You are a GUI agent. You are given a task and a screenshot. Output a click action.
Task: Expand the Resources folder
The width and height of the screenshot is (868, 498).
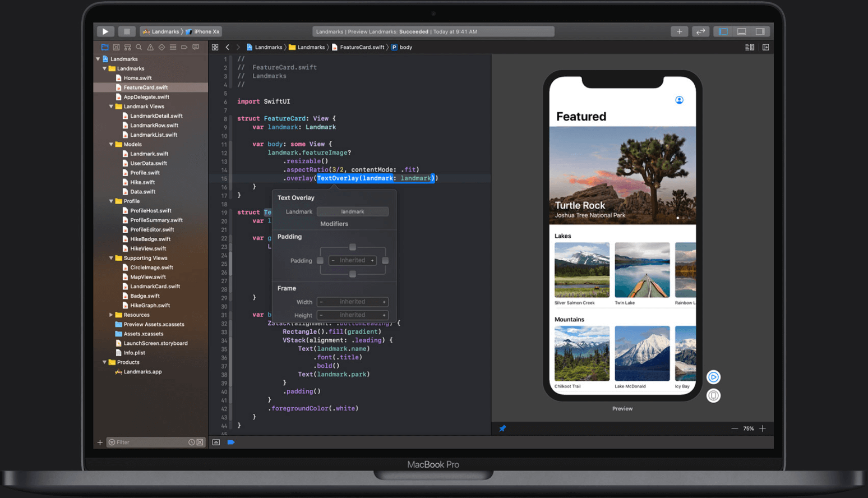(111, 315)
